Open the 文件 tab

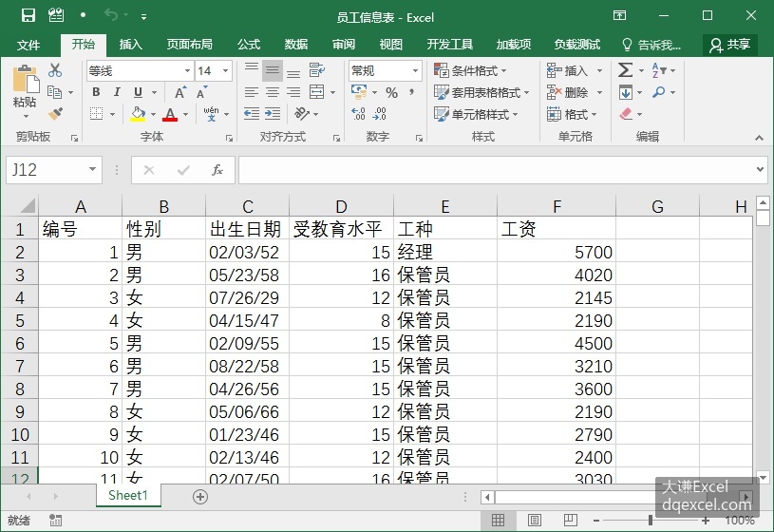point(28,45)
